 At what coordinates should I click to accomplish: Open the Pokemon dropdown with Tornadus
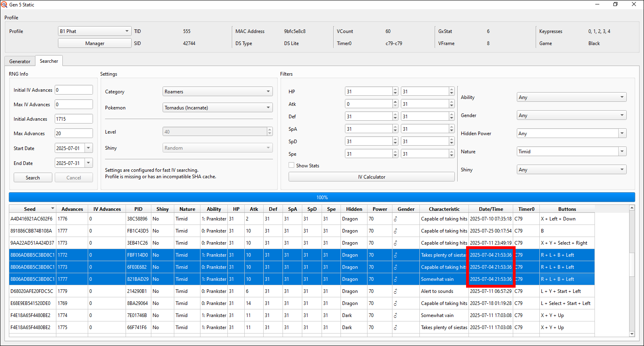217,108
